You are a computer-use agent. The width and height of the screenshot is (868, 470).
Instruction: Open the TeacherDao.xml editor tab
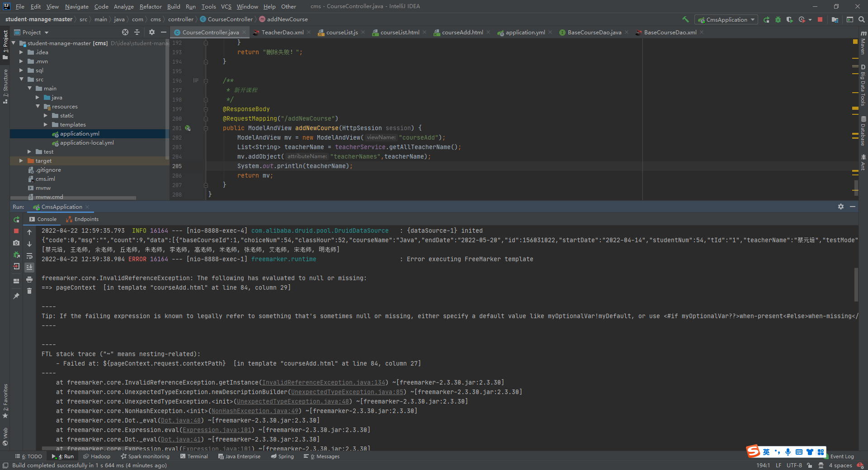(282, 32)
